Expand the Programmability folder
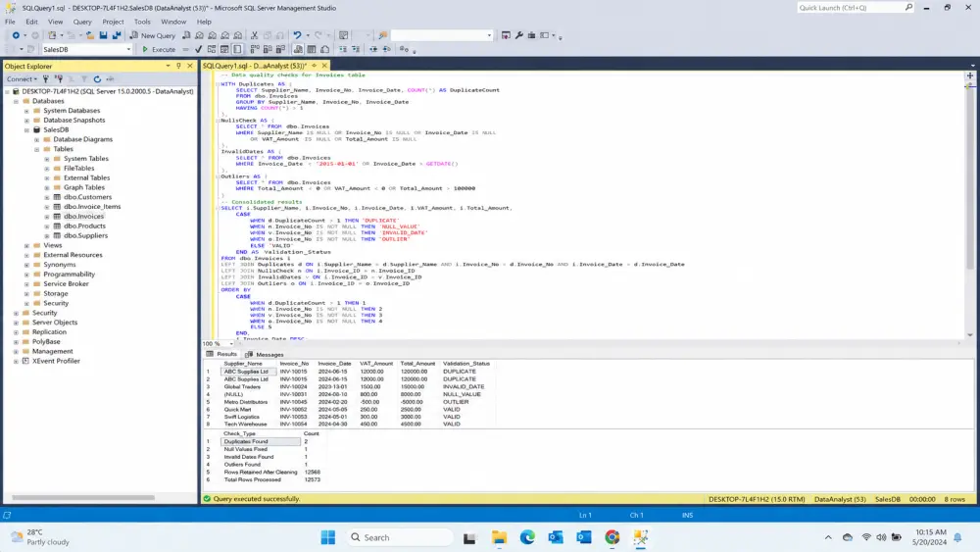The image size is (980, 552). 26,275
